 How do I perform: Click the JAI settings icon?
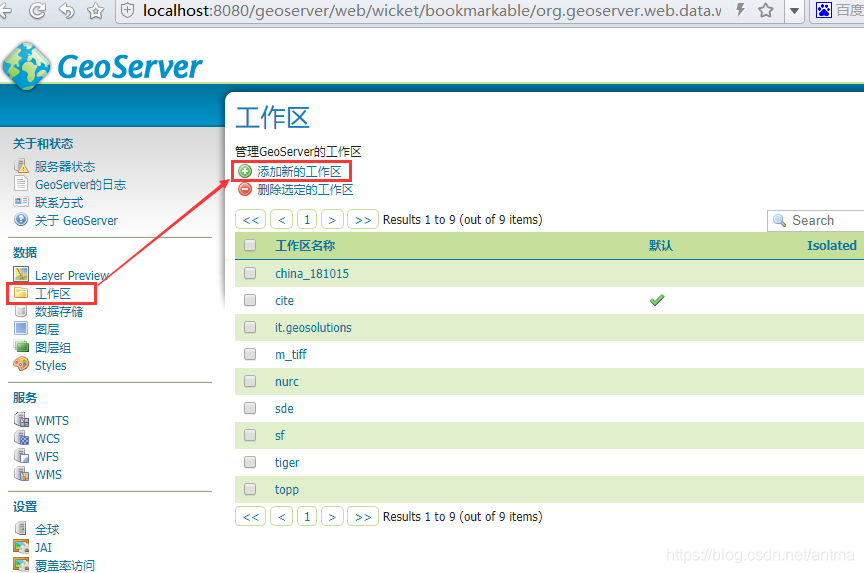pyautogui.click(x=21, y=547)
